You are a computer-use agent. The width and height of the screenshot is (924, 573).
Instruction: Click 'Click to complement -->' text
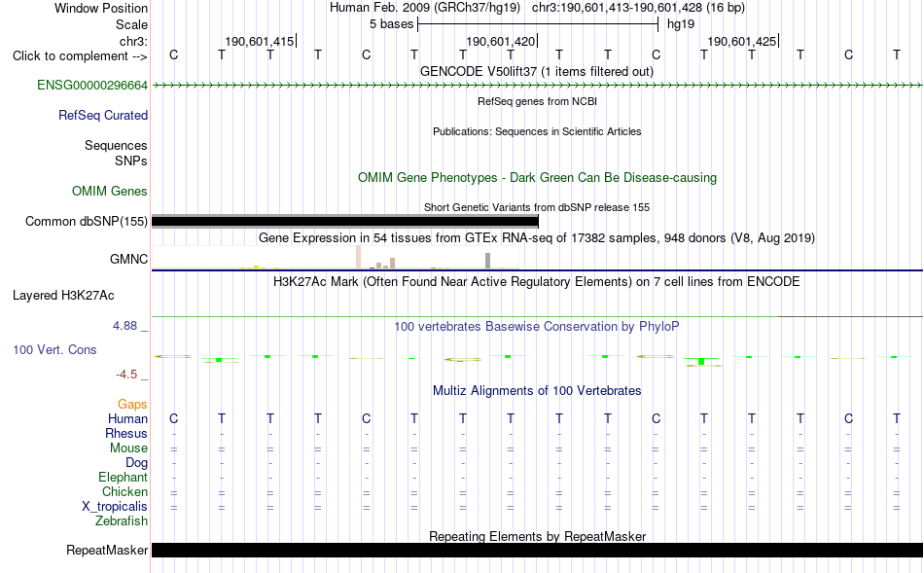coord(80,56)
